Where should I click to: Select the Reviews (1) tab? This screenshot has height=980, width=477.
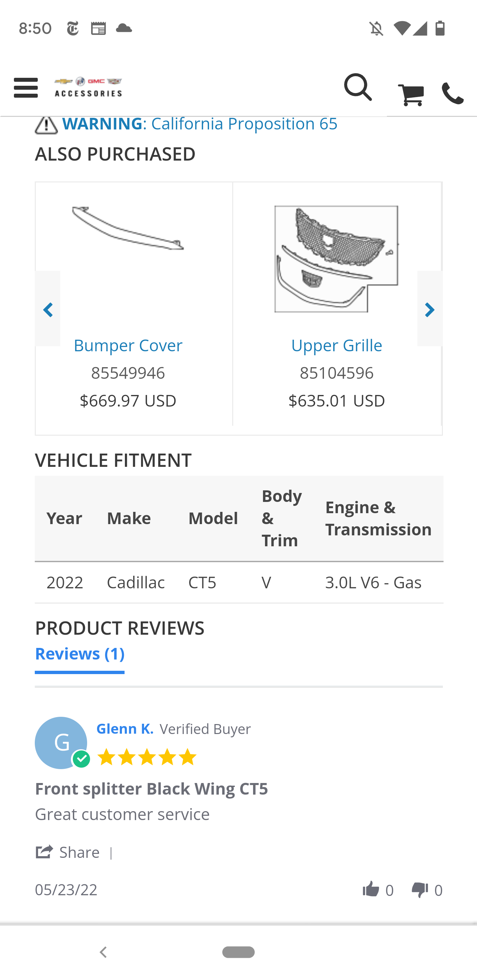pyautogui.click(x=79, y=654)
